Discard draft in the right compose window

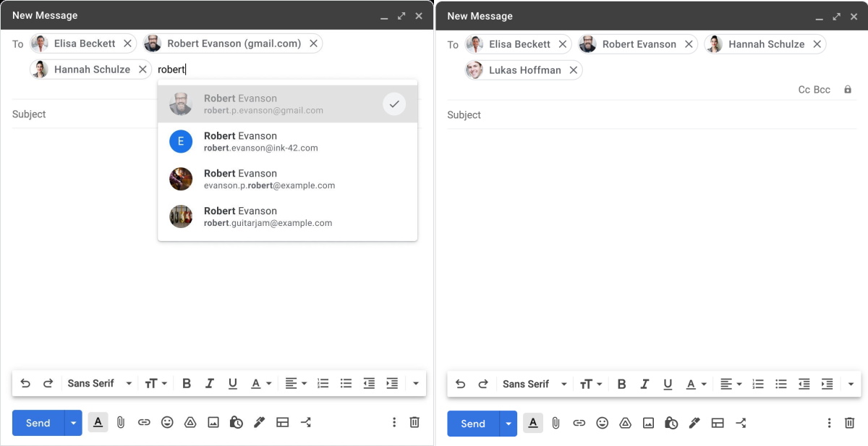(x=850, y=423)
